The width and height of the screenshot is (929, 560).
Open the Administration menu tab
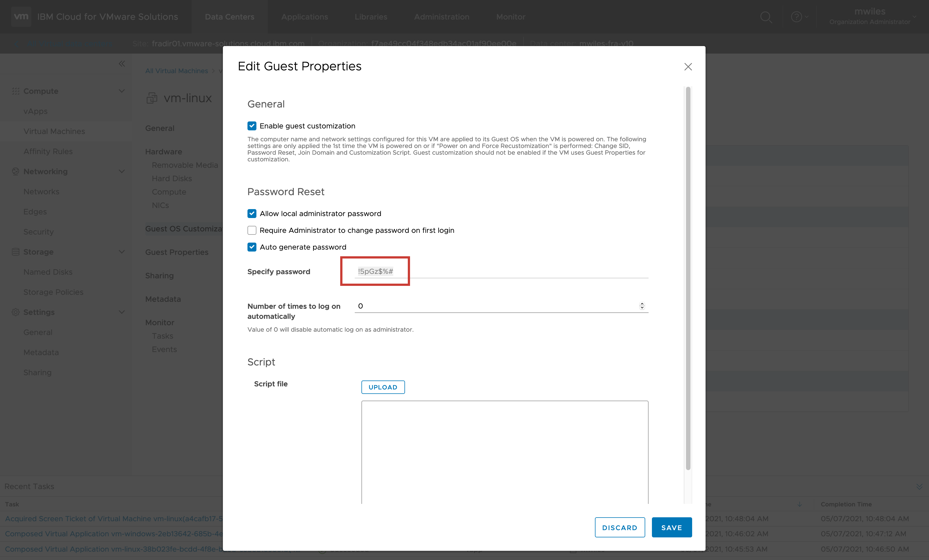[x=442, y=17]
